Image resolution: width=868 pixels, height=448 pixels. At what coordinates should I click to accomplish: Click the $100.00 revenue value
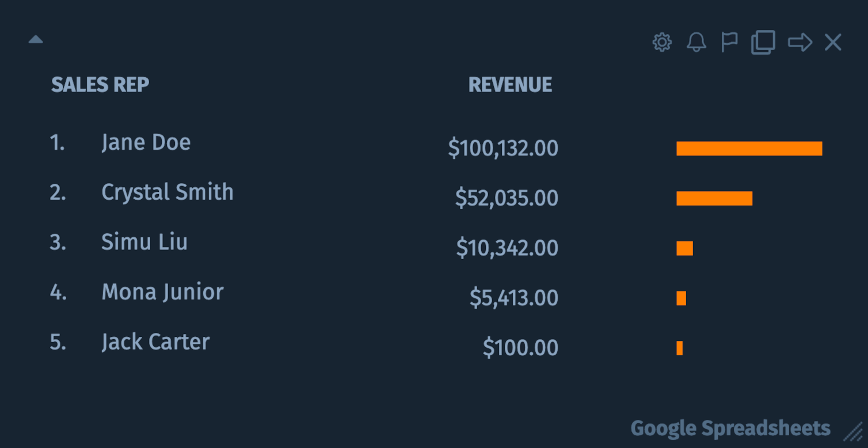[x=520, y=348]
